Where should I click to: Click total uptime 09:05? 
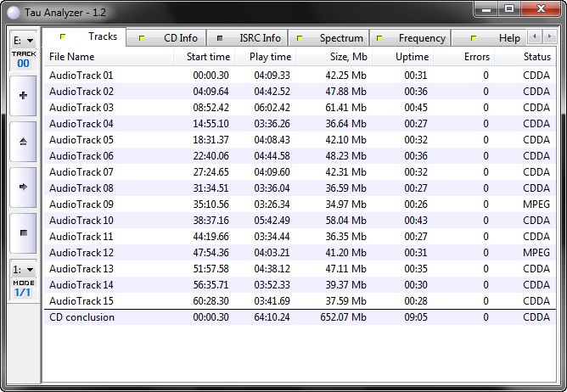(x=416, y=317)
